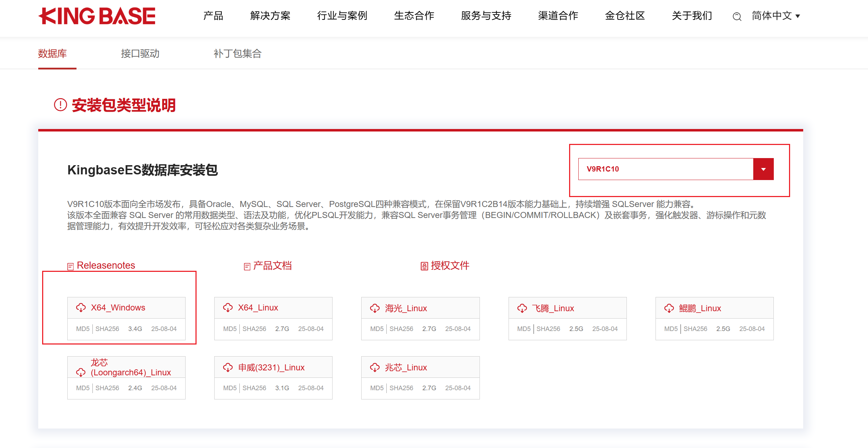View MD5 for 海光_Linux package
Viewport: 868px width, 448px height.
[x=377, y=329]
